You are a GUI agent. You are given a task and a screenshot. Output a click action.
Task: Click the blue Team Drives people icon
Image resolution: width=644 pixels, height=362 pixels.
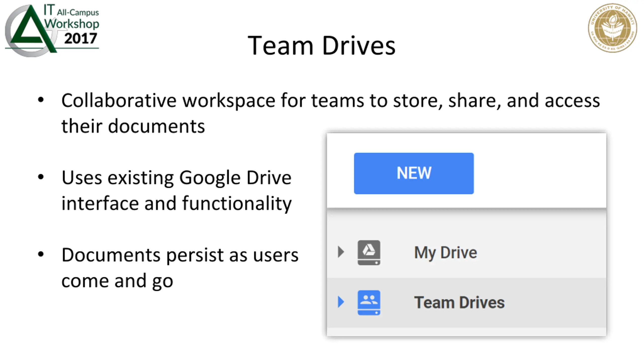tap(369, 302)
